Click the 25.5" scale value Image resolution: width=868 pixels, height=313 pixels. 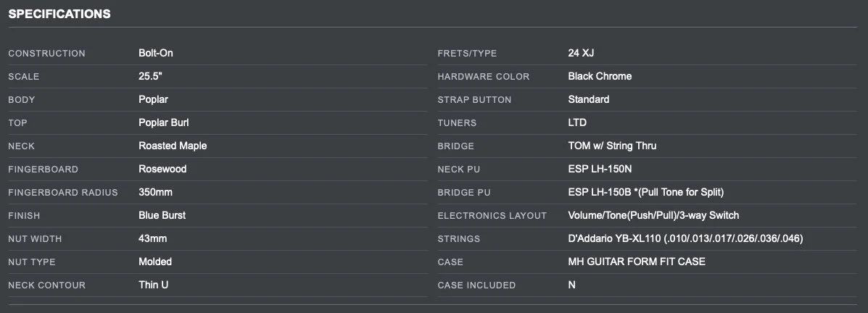[151, 76]
